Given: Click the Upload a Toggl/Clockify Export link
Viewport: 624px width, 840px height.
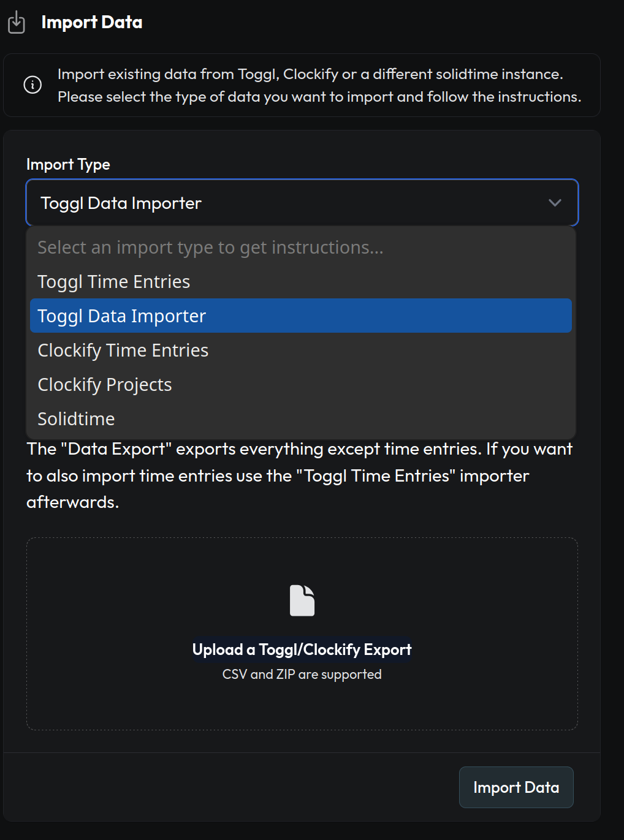Looking at the screenshot, I should coord(301,649).
